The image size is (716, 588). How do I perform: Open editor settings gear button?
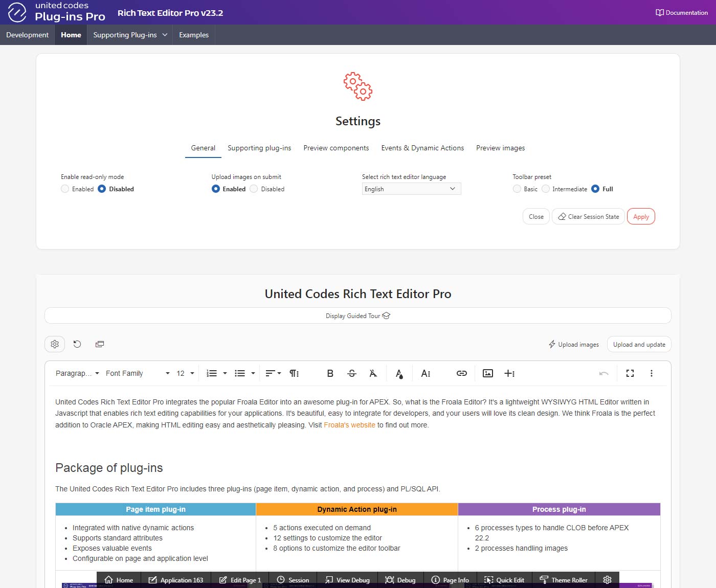(55, 344)
